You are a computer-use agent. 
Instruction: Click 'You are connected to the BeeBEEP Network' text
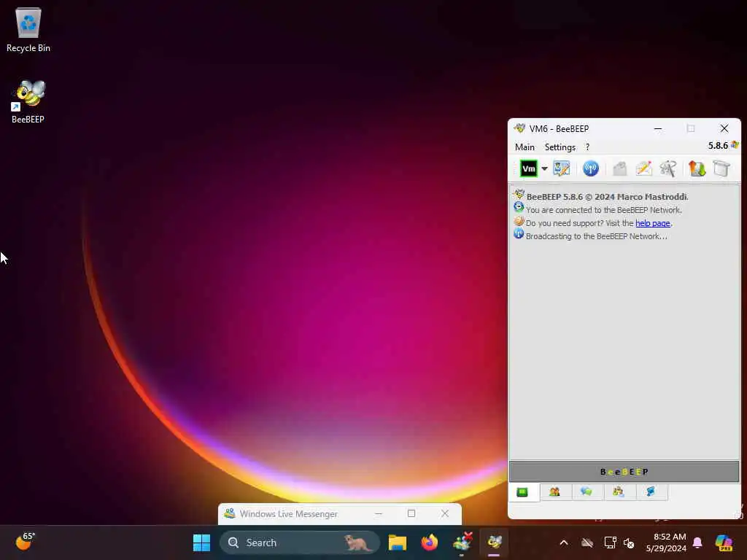603,210
